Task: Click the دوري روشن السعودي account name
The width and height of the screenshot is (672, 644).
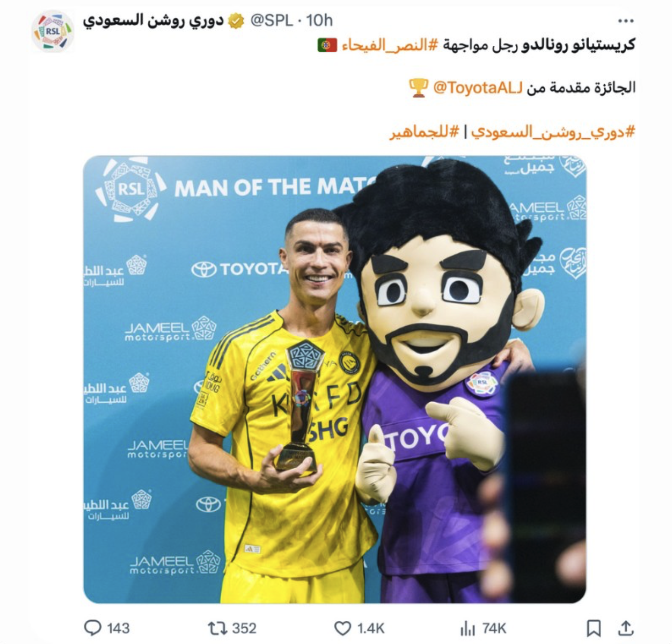Action: click(154, 20)
